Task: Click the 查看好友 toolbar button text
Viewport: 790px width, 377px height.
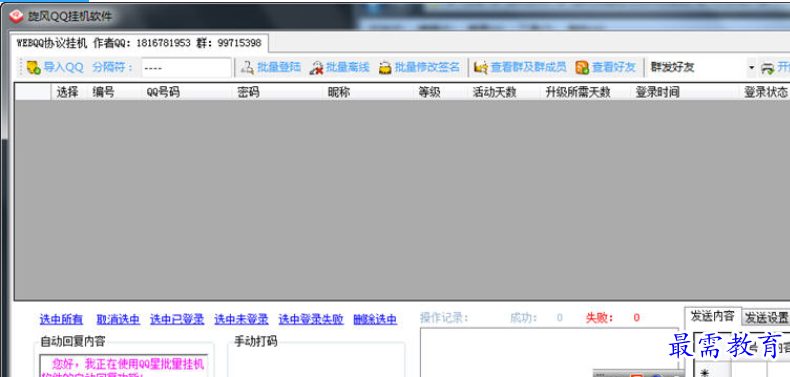Action: pyautogui.click(x=614, y=68)
